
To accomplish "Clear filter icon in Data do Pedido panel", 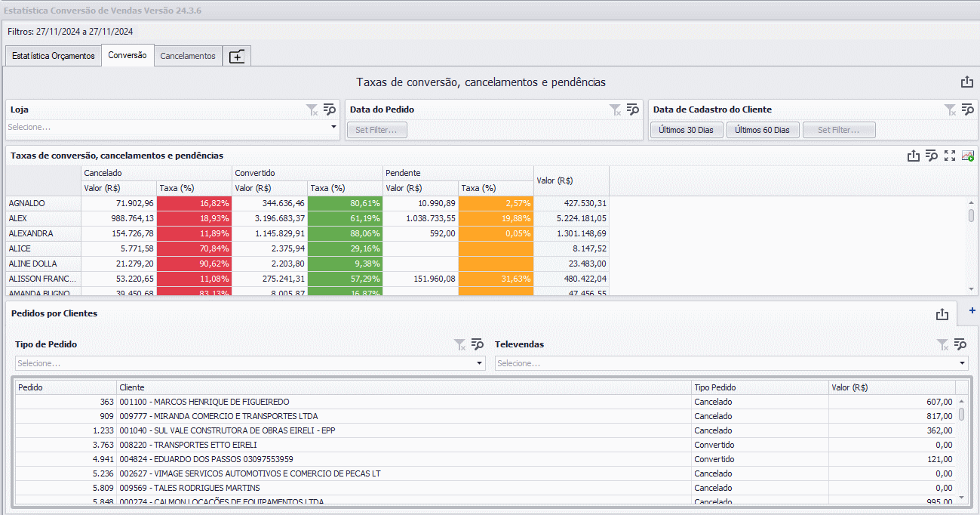I will (616, 109).
